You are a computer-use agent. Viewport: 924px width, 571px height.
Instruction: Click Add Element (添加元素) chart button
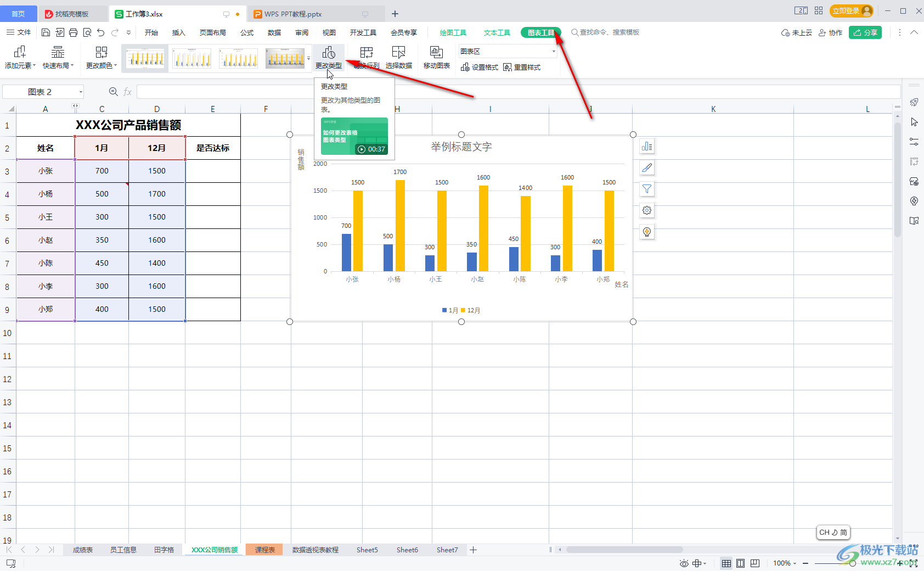[x=20, y=58]
